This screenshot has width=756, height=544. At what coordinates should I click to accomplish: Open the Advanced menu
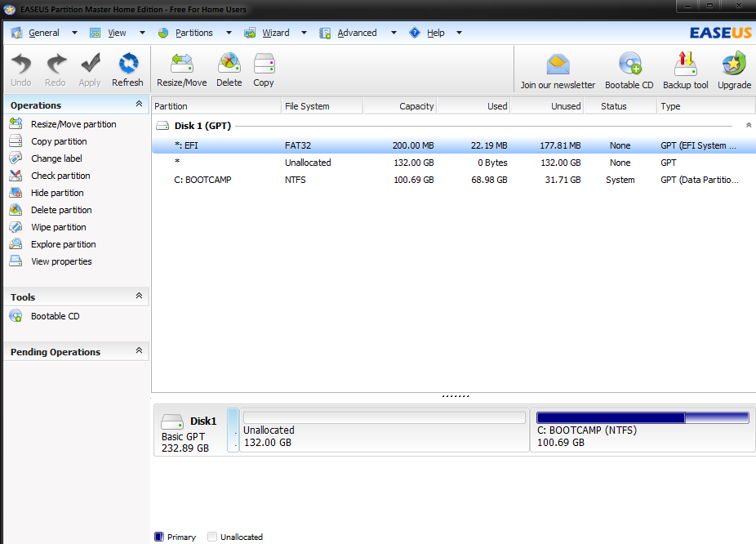[357, 33]
